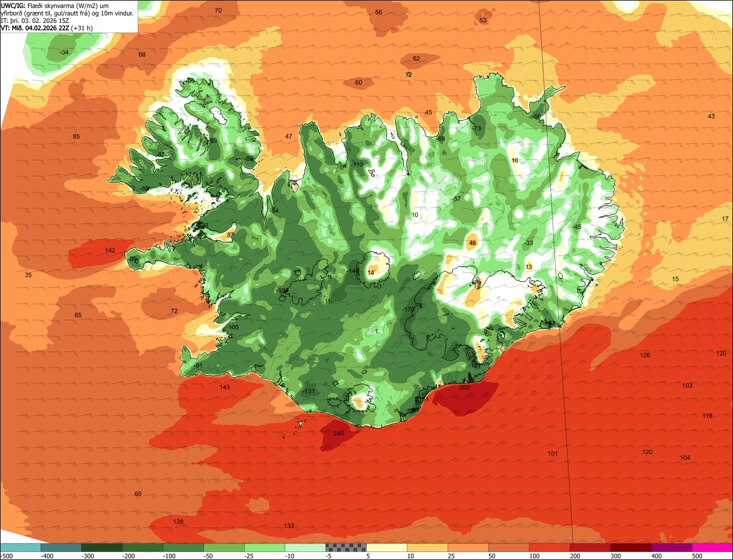Click the -110 flux value on the map

pos(357,165)
